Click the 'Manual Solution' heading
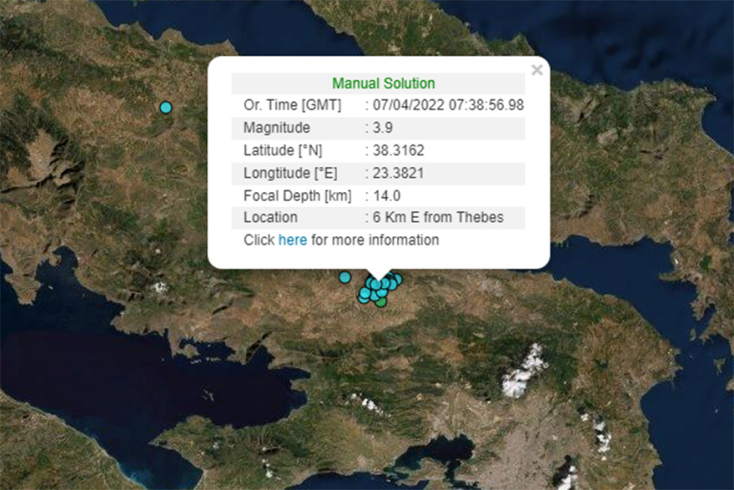The width and height of the screenshot is (734, 490). [383, 83]
